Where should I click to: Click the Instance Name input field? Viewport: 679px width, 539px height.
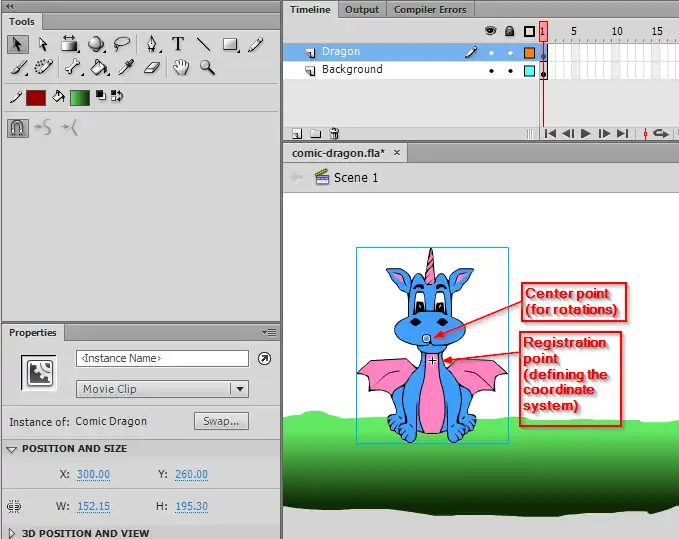162,358
